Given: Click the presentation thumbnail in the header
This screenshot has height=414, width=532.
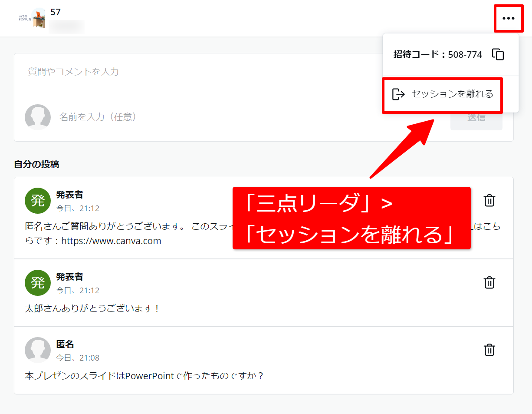Looking at the screenshot, I should tap(32, 18).
